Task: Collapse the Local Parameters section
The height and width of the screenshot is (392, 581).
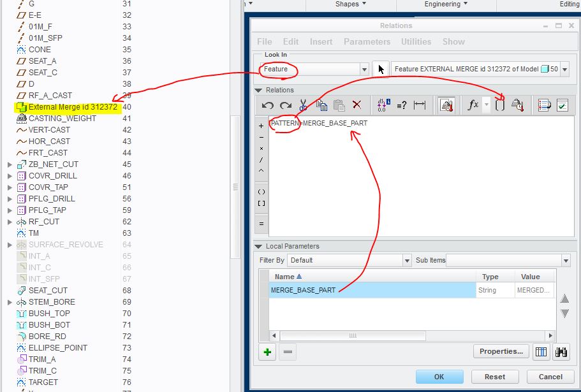Action: [258, 246]
